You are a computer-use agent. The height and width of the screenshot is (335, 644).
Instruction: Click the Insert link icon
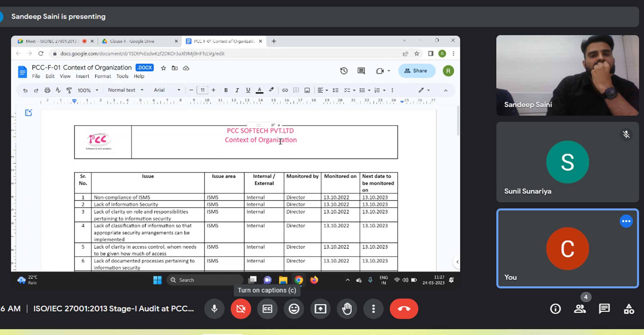(285, 90)
